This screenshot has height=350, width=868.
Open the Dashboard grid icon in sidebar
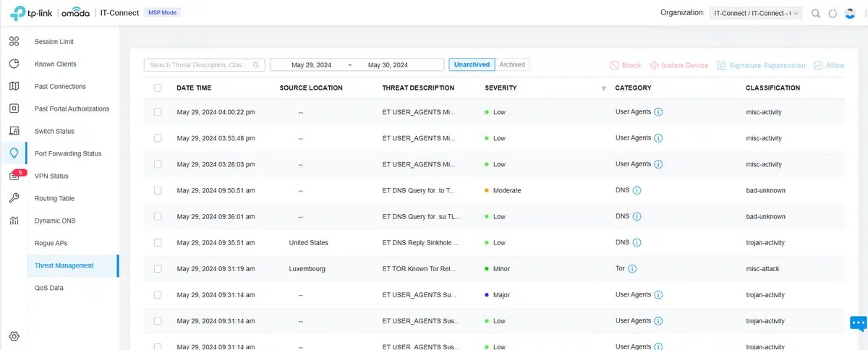click(14, 41)
